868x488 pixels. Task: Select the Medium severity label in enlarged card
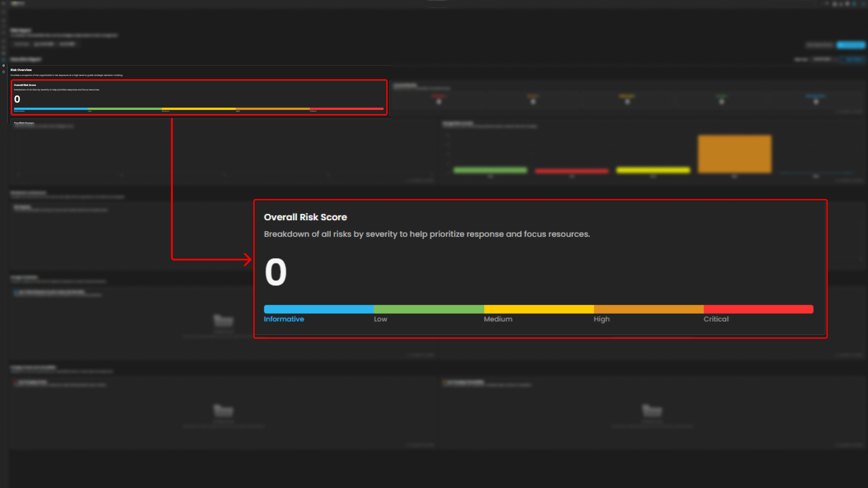coord(498,319)
